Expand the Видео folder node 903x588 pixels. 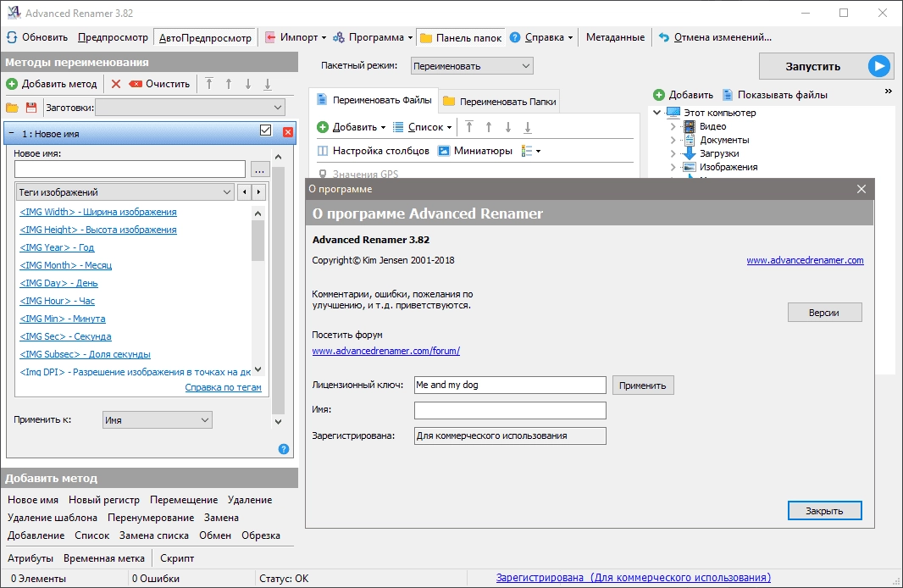[x=673, y=126]
